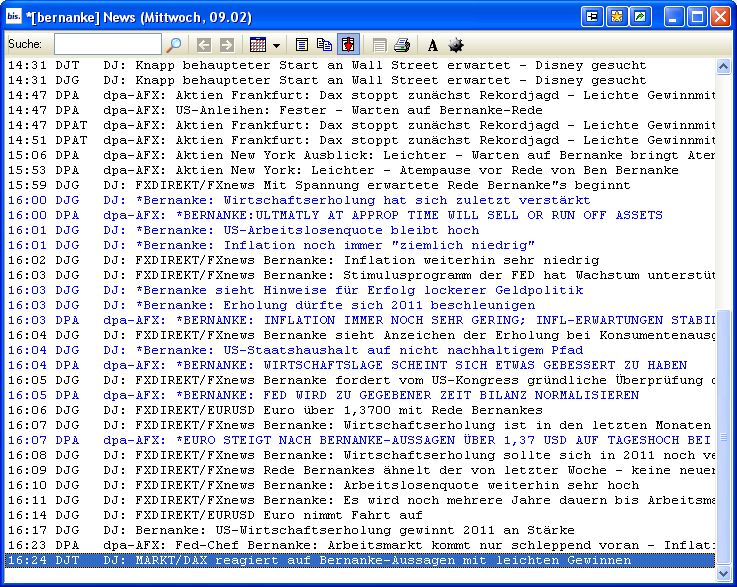737x587 pixels.
Task: Expand the calendar dropdown arrow
Action: (x=276, y=46)
